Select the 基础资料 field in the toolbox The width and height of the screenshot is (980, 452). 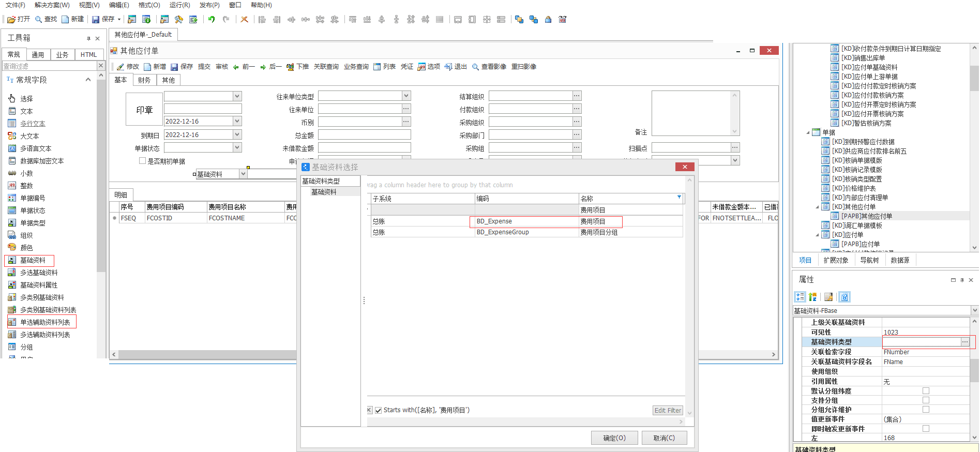click(32, 260)
